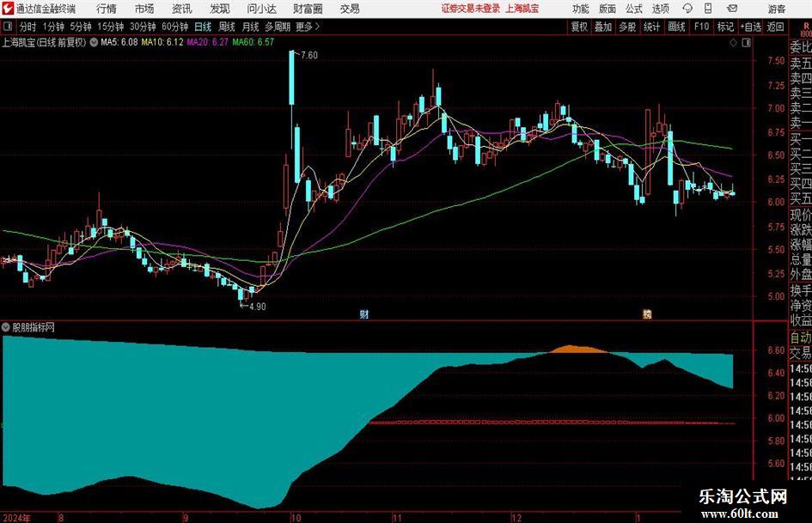Switch to the 15分钟 period tab
Screen dimensions: 812x523
click(110, 27)
